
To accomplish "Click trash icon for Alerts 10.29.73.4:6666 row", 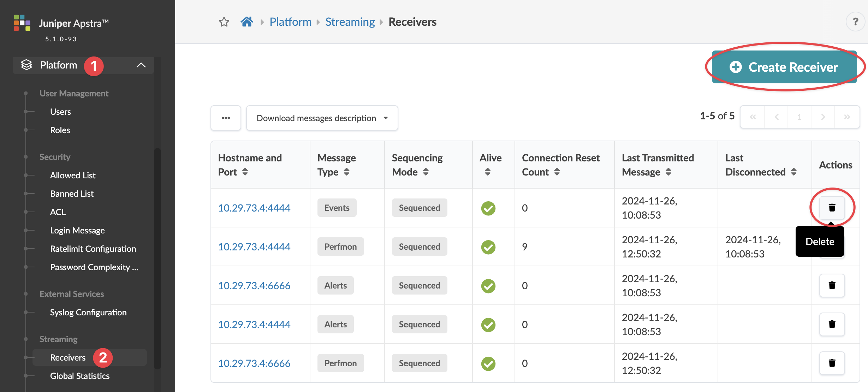I will click(x=832, y=285).
